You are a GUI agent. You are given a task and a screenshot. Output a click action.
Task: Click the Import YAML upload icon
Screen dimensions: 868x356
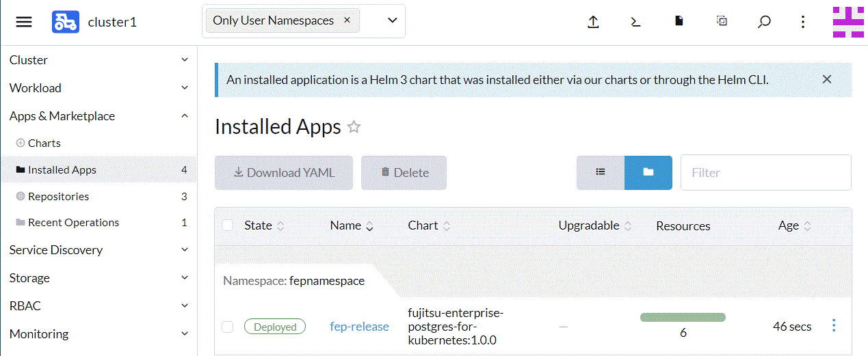593,22
